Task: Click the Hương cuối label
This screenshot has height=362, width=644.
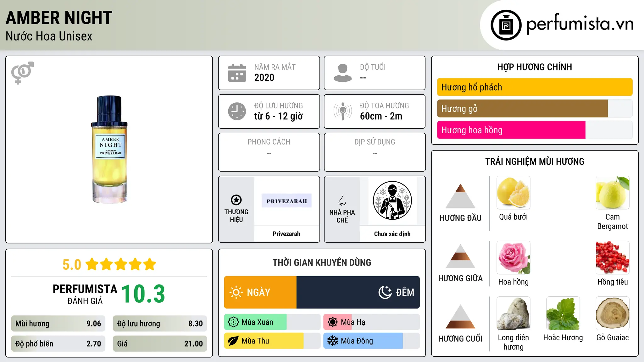Action: [460, 339]
